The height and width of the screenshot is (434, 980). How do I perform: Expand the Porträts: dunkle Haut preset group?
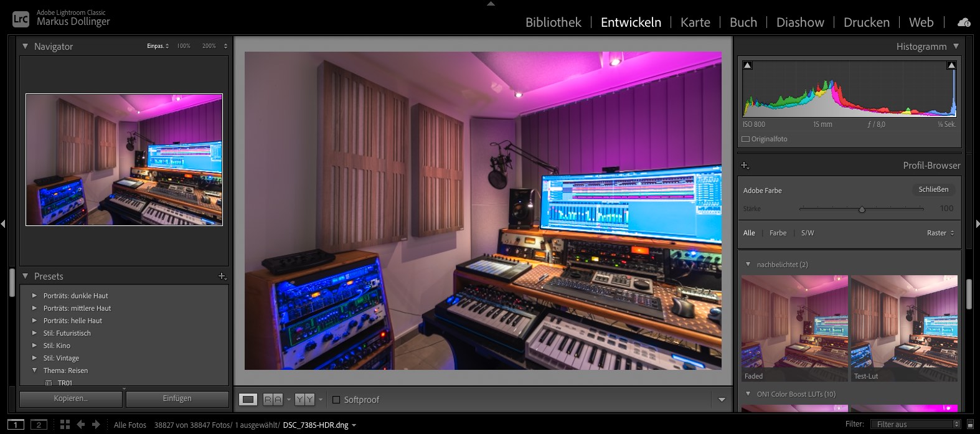[x=35, y=296]
